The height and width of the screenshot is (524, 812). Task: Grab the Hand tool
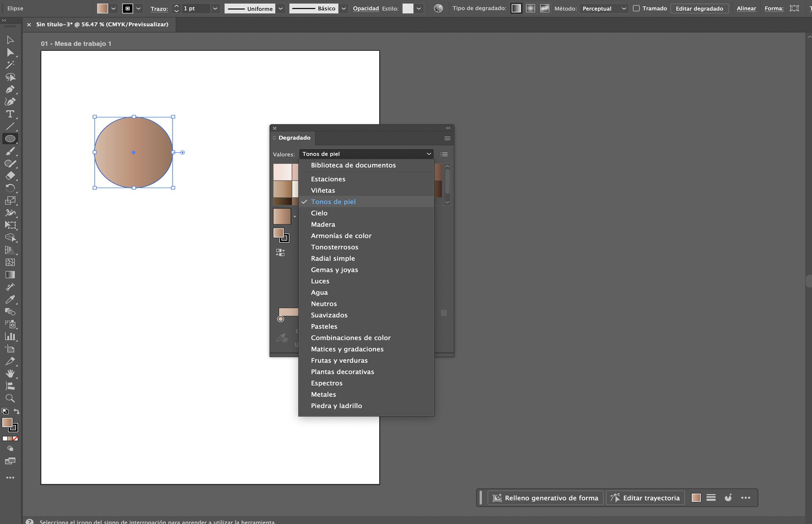(10, 374)
